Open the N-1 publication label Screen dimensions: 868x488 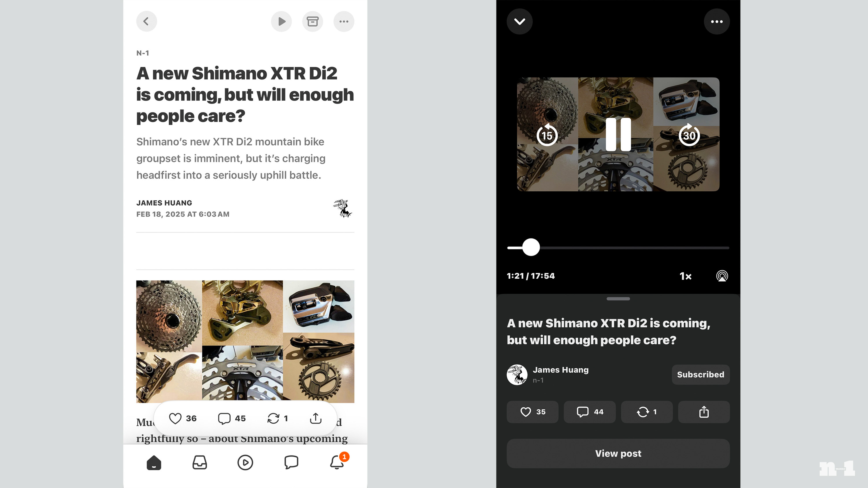tap(143, 53)
